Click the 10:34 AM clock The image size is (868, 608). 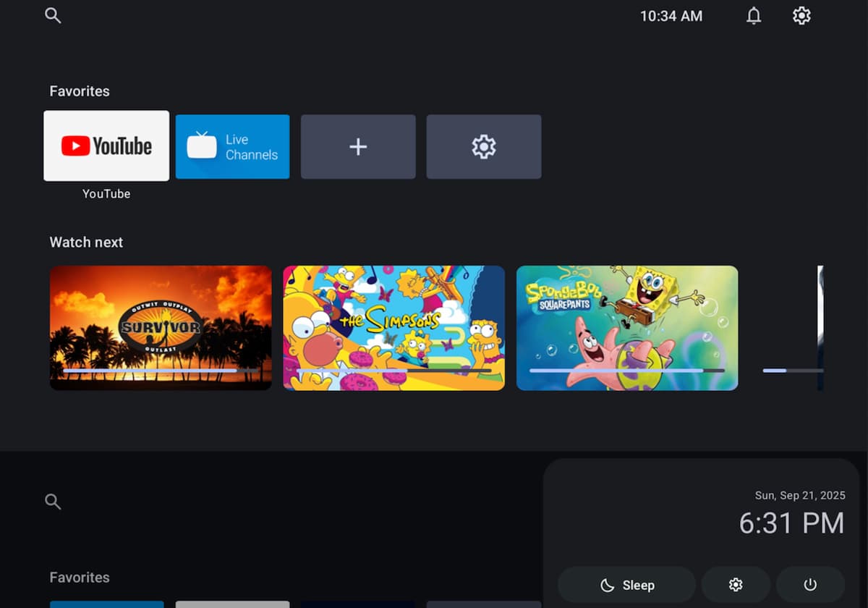[x=671, y=16]
